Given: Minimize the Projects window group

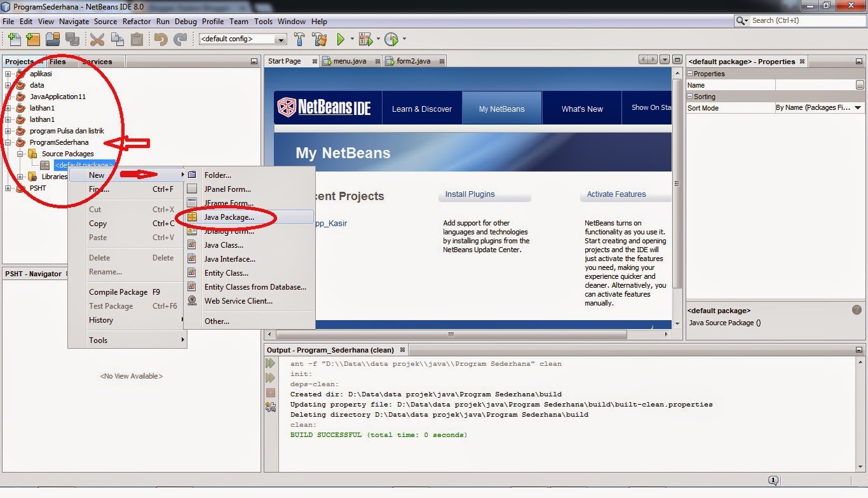Looking at the screenshot, I should point(254,62).
